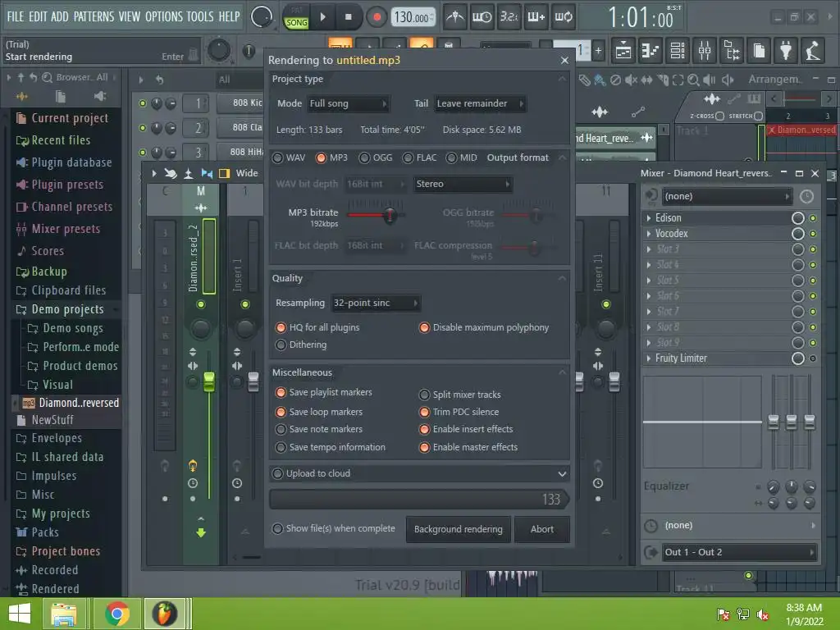This screenshot has width=840, height=630.
Task: Collapse the Project type section
Action: coord(561,79)
